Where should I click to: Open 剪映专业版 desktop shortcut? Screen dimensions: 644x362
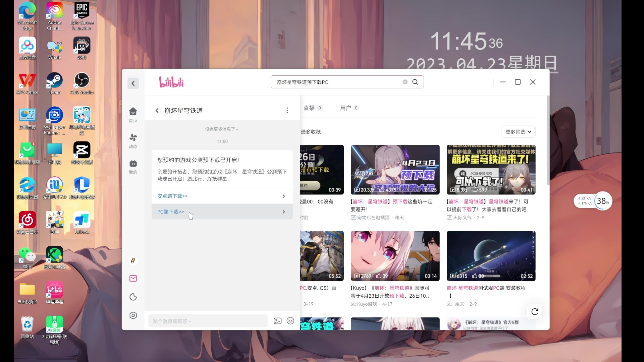tap(82, 153)
